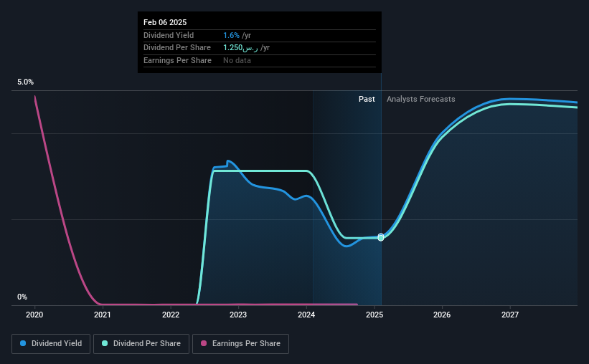Click the pink Earnings Per Share legend dot
The image size is (589, 364).
coord(204,343)
